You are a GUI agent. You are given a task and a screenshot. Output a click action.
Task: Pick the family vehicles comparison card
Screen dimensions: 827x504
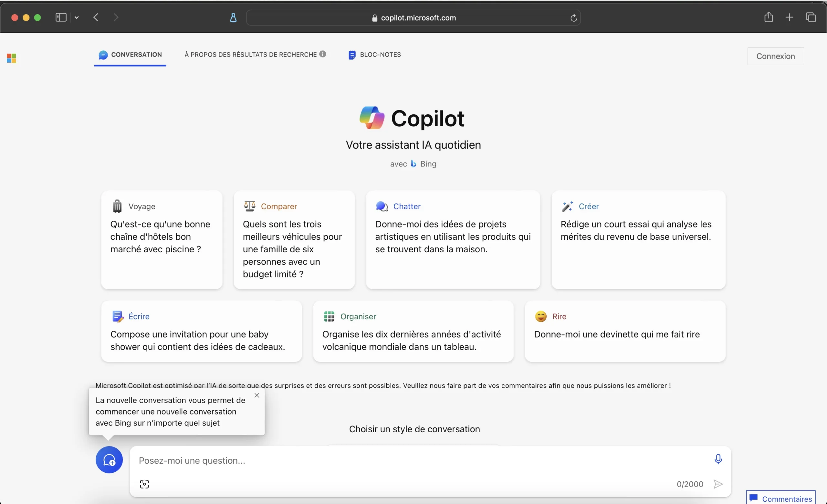[x=294, y=240]
